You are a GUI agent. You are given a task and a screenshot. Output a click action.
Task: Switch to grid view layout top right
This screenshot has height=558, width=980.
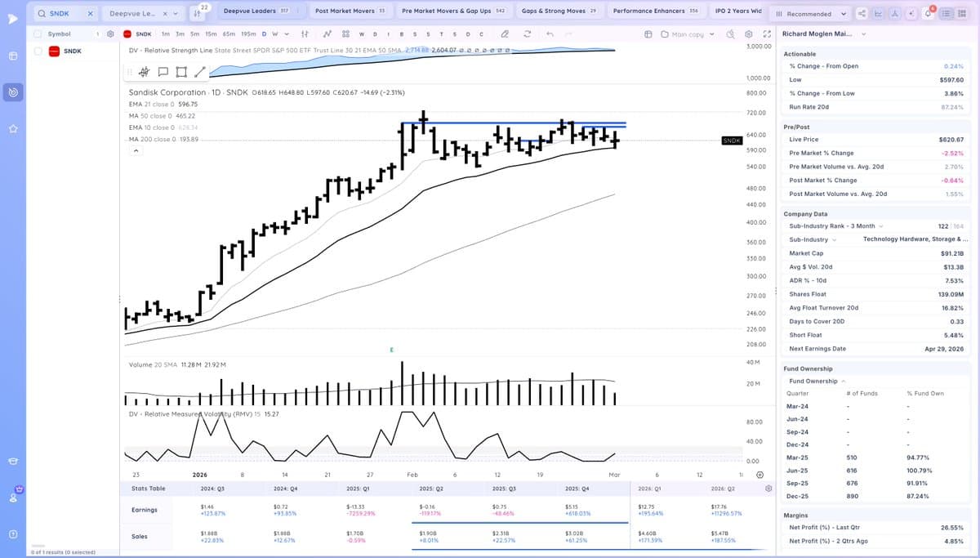[962, 14]
